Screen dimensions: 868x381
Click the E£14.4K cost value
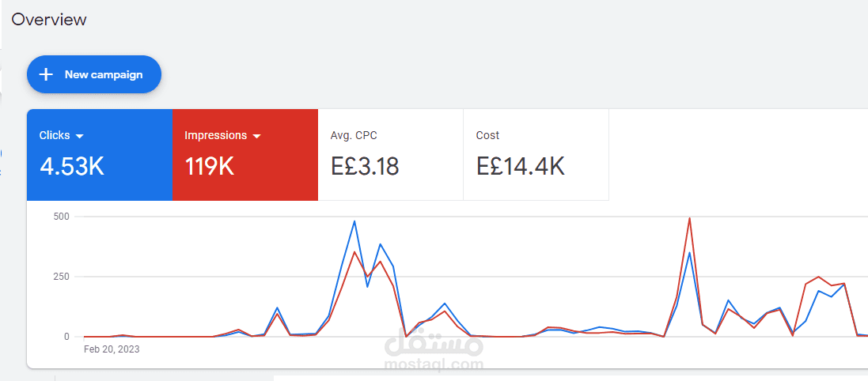520,167
